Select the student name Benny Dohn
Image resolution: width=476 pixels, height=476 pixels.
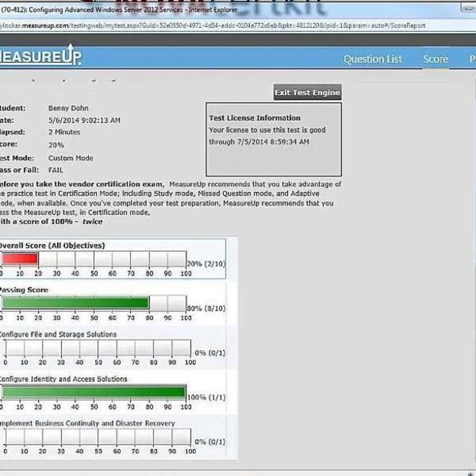pyautogui.click(x=68, y=108)
